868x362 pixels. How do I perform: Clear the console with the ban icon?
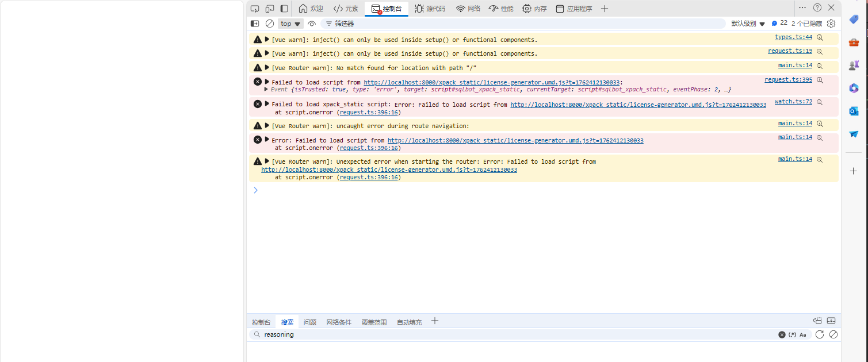[x=270, y=24]
